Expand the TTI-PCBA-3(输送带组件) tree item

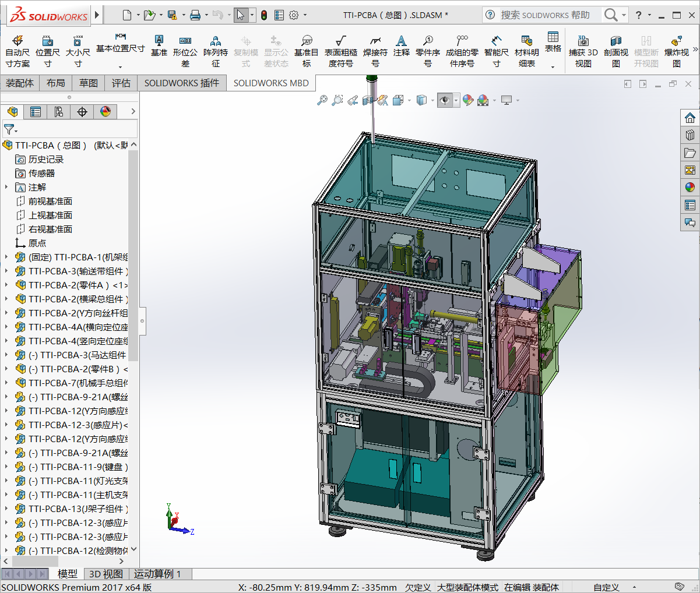(x=6, y=271)
